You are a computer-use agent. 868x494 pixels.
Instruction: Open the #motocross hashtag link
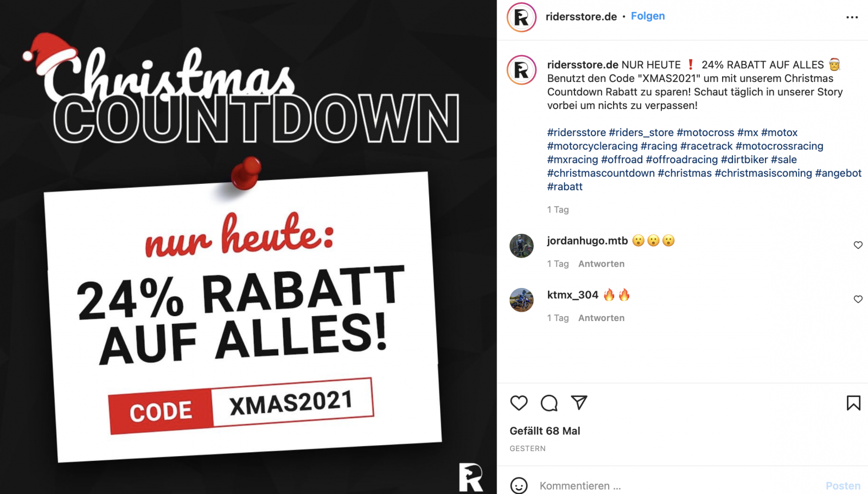click(x=705, y=132)
